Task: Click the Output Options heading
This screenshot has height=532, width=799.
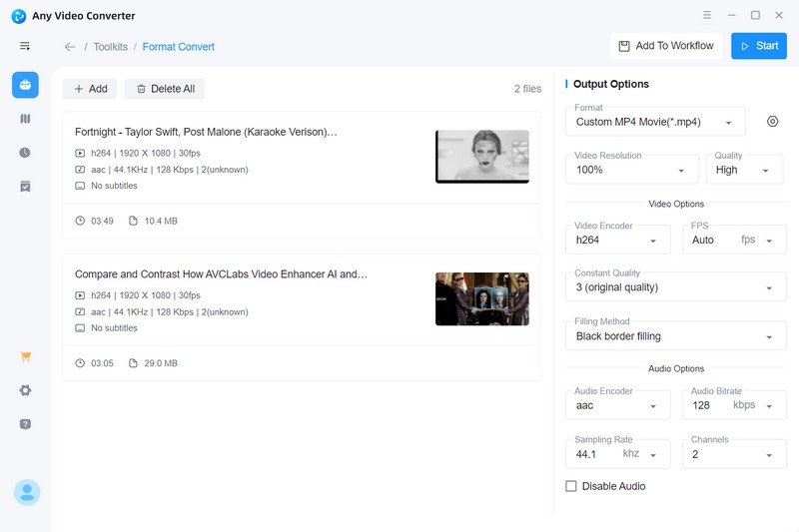Action: pyautogui.click(x=611, y=84)
